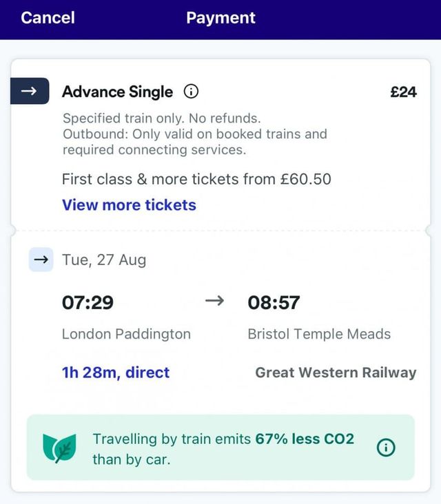Tap Great Western Railway operator label
Viewport: 441px width, 504px height.
pos(336,373)
